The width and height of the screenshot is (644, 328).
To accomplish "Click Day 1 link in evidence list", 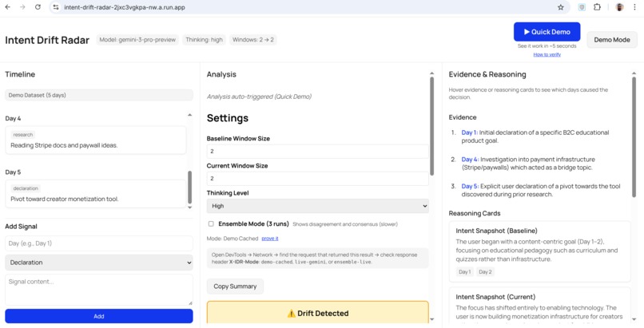I will point(470,132).
